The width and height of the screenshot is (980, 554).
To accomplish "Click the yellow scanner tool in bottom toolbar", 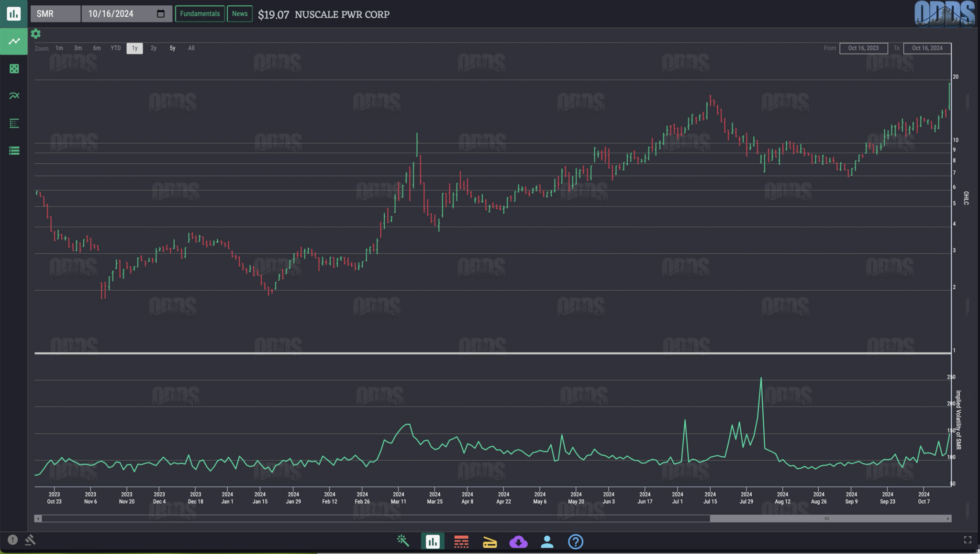I will pyautogui.click(x=490, y=542).
